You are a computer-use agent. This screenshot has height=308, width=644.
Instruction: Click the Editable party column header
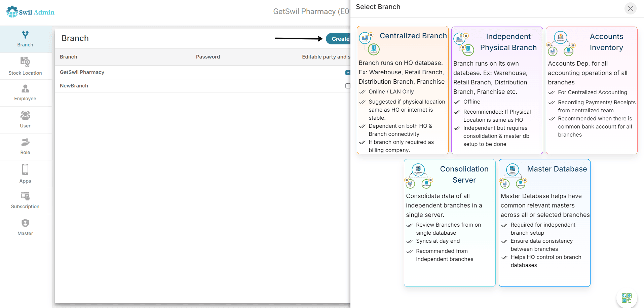pos(326,57)
